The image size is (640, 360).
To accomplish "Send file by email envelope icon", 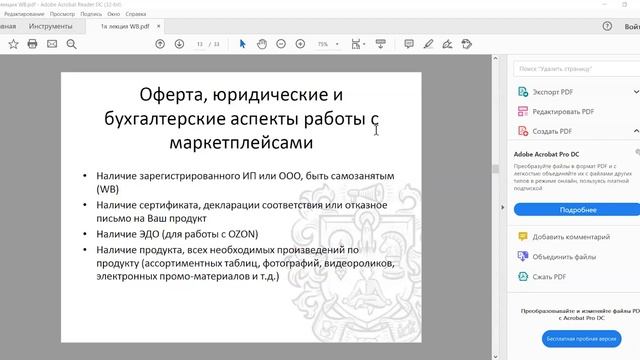I will pyautogui.click(x=52, y=44).
